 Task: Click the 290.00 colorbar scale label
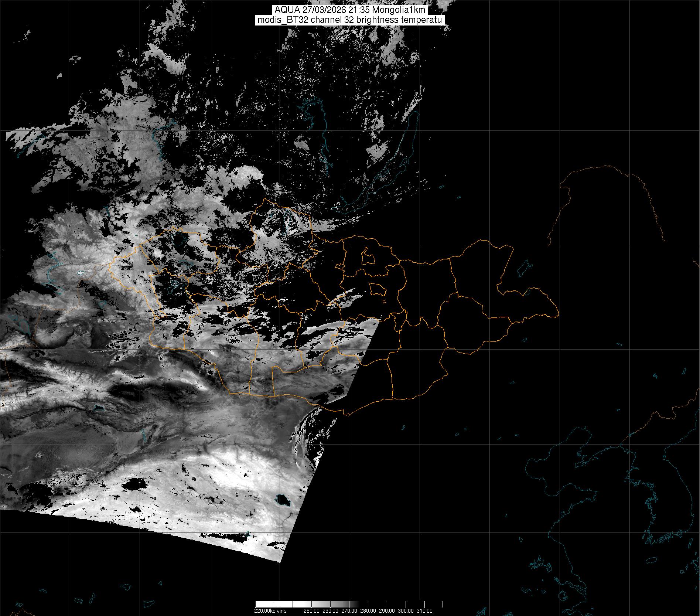tap(387, 611)
